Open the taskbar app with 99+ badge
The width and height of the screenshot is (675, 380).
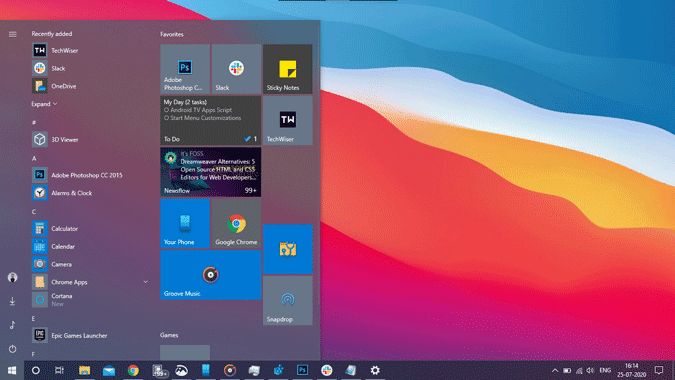[x=159, y=370]
